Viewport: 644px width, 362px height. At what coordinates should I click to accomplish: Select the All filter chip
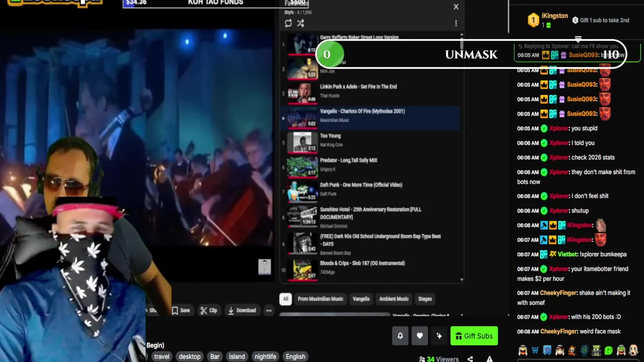click(x=285, y=299)
